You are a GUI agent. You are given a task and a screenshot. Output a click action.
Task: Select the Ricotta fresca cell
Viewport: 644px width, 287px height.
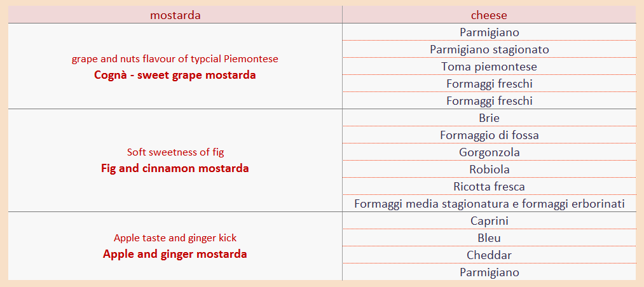point(489,187)
